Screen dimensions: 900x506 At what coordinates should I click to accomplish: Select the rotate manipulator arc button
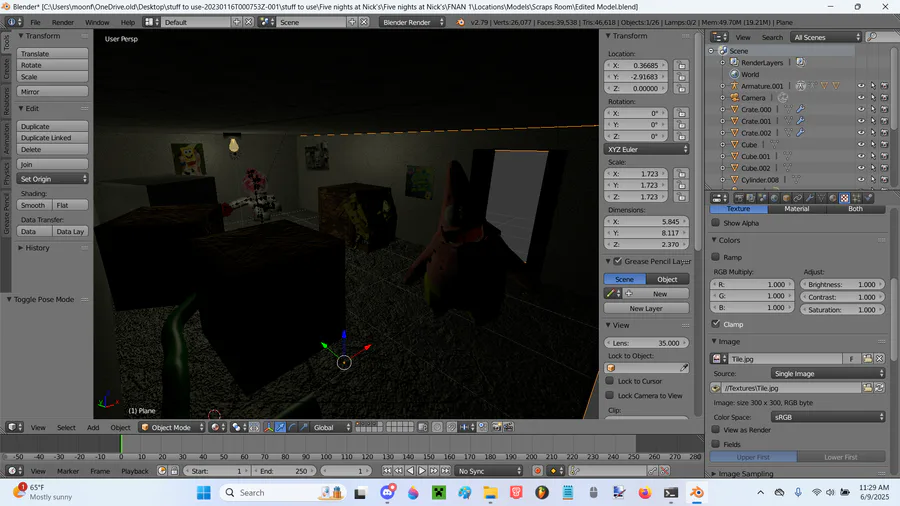click(292, 427)
